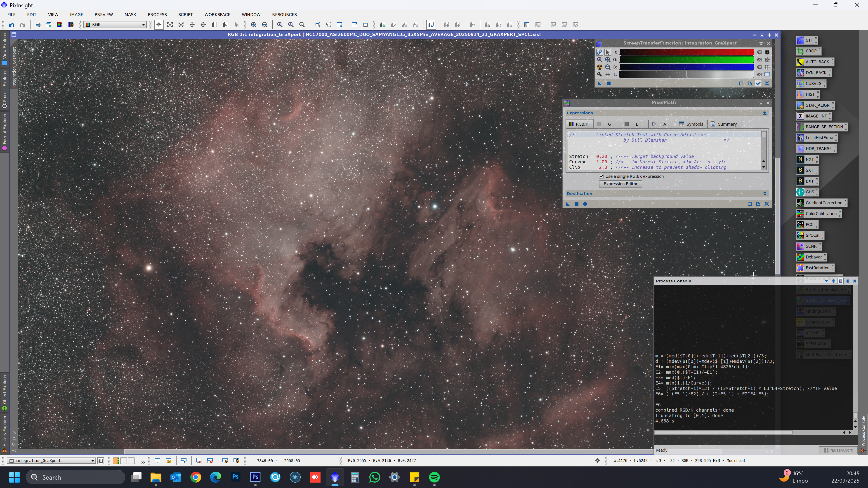
Task: Toggle linked RGB channels in ScreenTransferFunction
Action: tap(599, 52)
